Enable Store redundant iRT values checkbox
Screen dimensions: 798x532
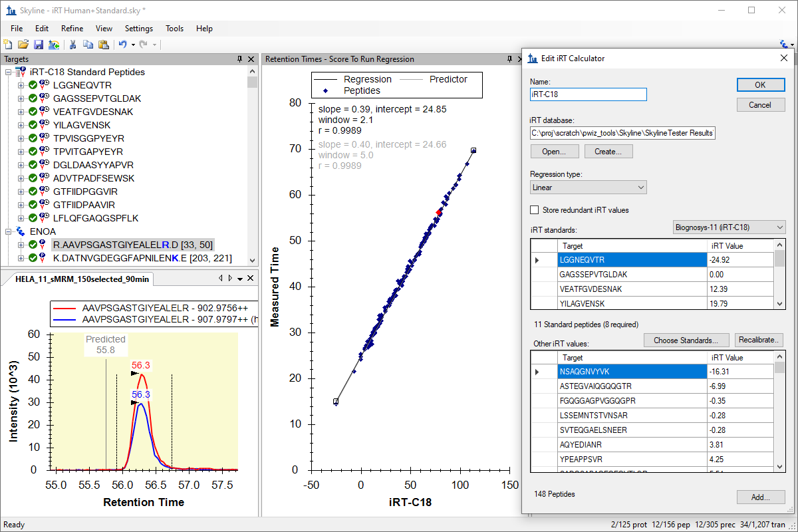535,210
